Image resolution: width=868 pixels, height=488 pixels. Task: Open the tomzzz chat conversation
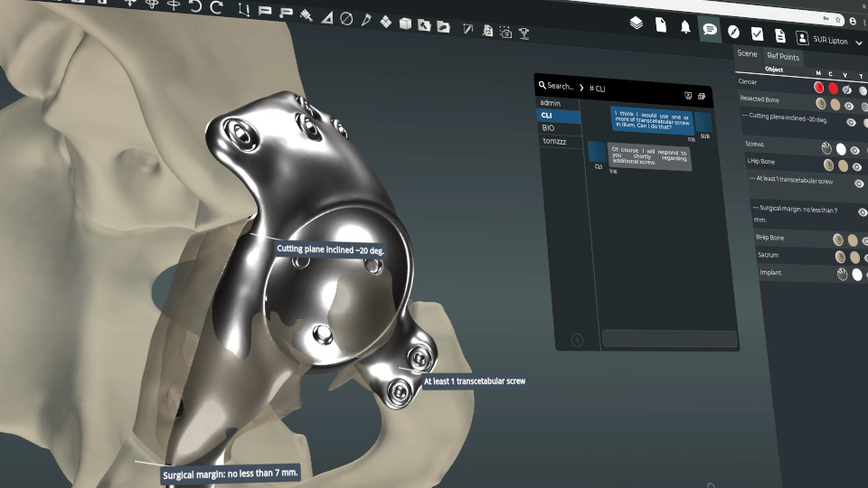pos(554,142)
